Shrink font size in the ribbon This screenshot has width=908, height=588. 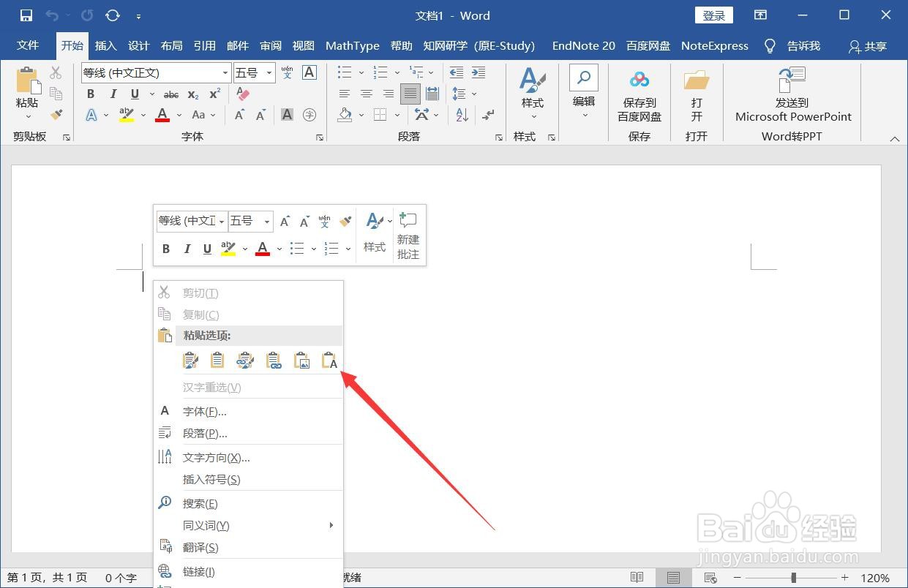click(x=261, y=115)
